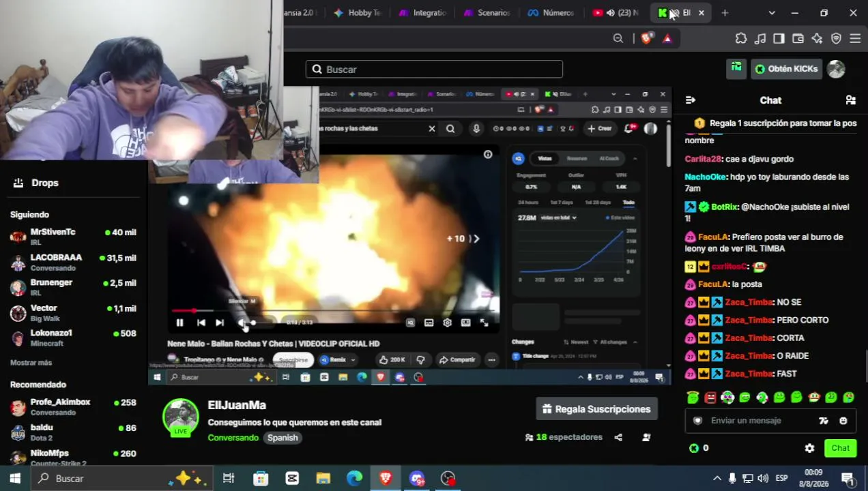The width and height of the screenshot is (868, 491).
Task: Expand Mostrar más under Siguiendo
Action: click(31, 363)
